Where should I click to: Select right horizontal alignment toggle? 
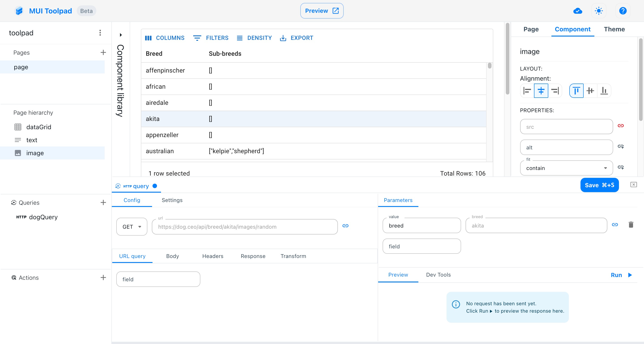click(x=555, y=91)
